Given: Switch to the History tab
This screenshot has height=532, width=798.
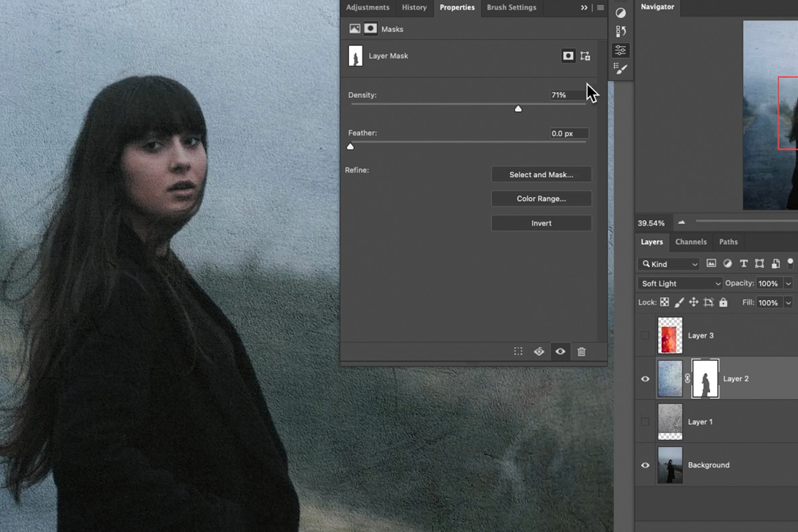Looking at the screenshot, I should pyautogui.click(x=414, y=7).
